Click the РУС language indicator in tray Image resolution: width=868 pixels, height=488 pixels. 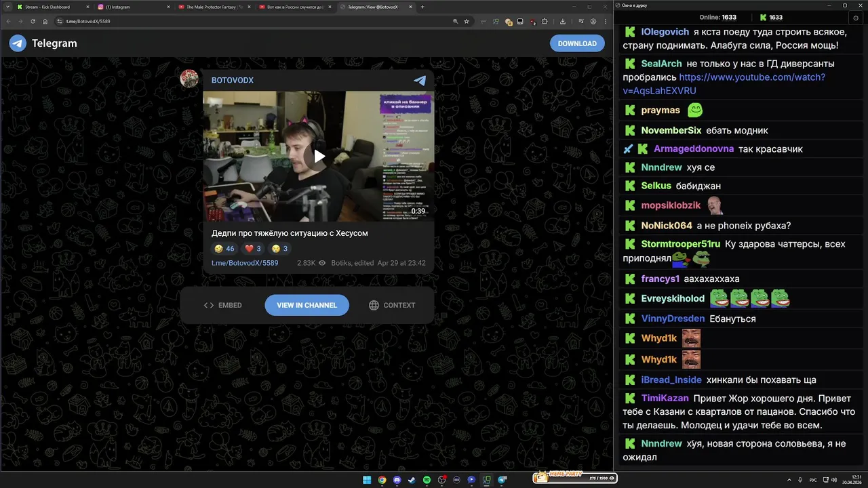point(813,480)
